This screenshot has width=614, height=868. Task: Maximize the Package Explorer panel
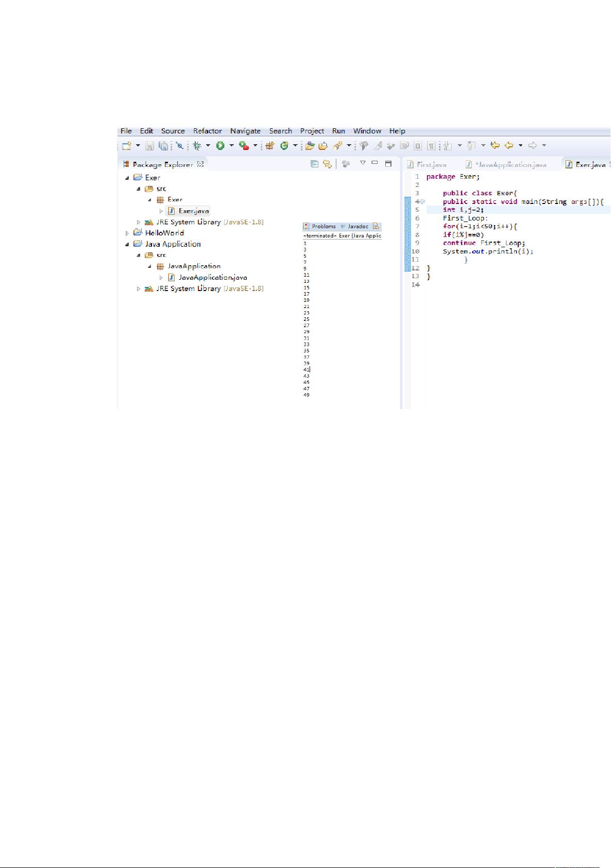pos(388,163)
